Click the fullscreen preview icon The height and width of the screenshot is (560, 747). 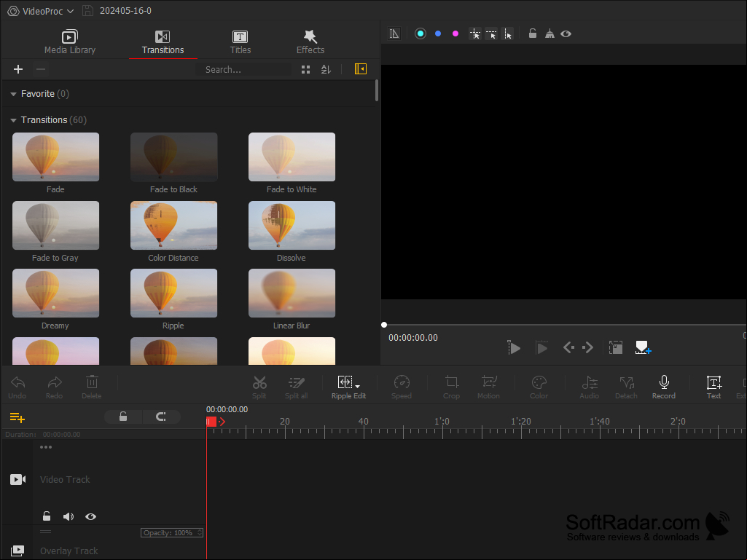click(x=616, y=347)
